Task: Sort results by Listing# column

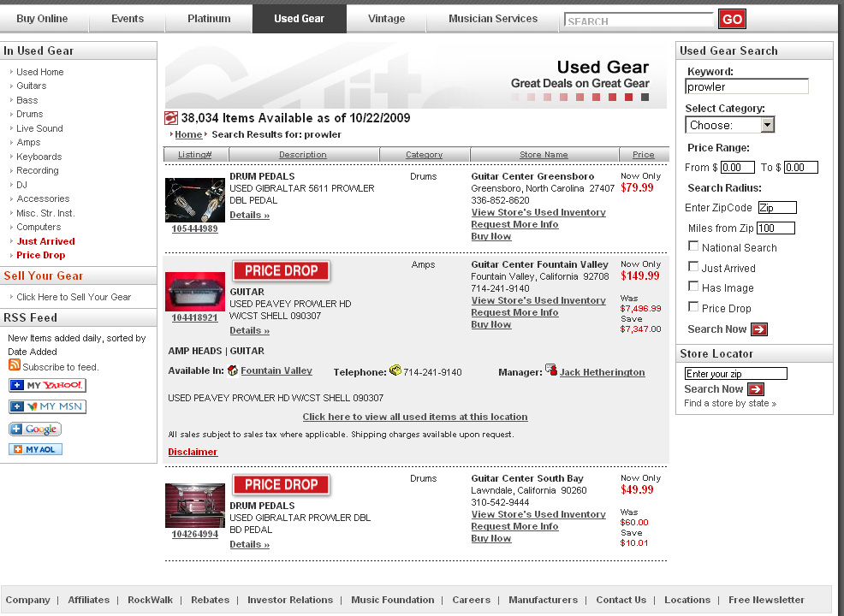Action: (x=195, y=154)
